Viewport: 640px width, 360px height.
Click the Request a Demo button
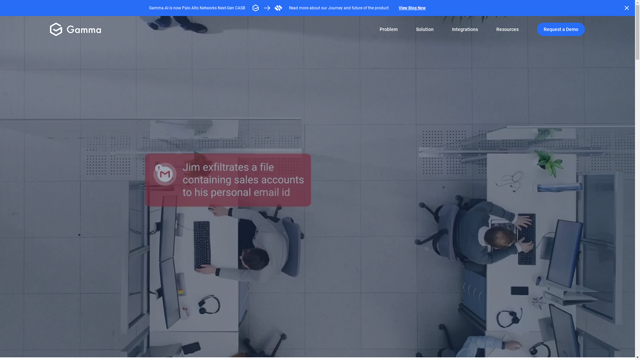coord(560,29)
